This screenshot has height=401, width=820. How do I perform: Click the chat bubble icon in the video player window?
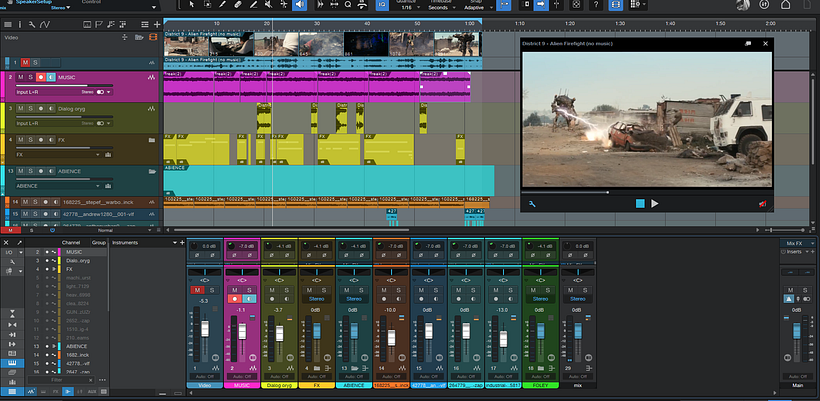click(x=748, y=44)
